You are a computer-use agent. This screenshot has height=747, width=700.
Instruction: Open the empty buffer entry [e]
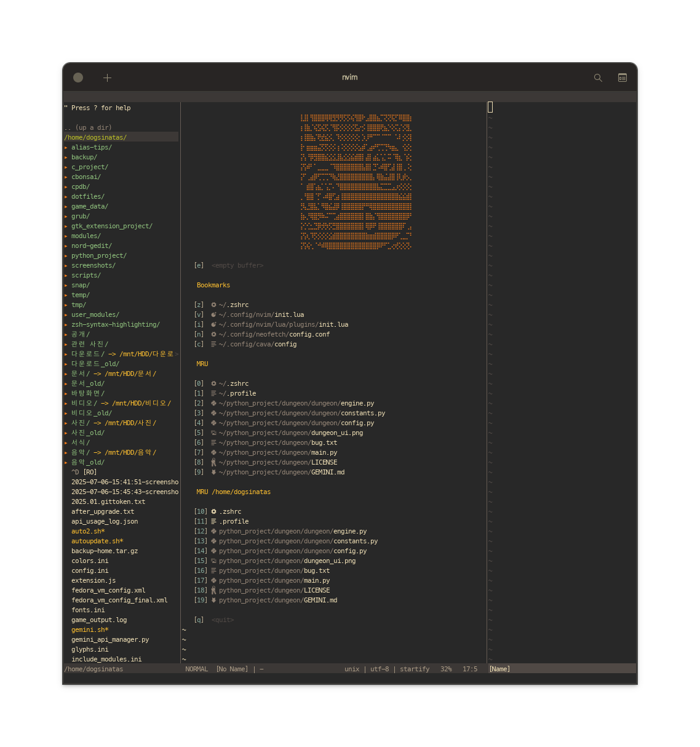(x=237, y=265)
